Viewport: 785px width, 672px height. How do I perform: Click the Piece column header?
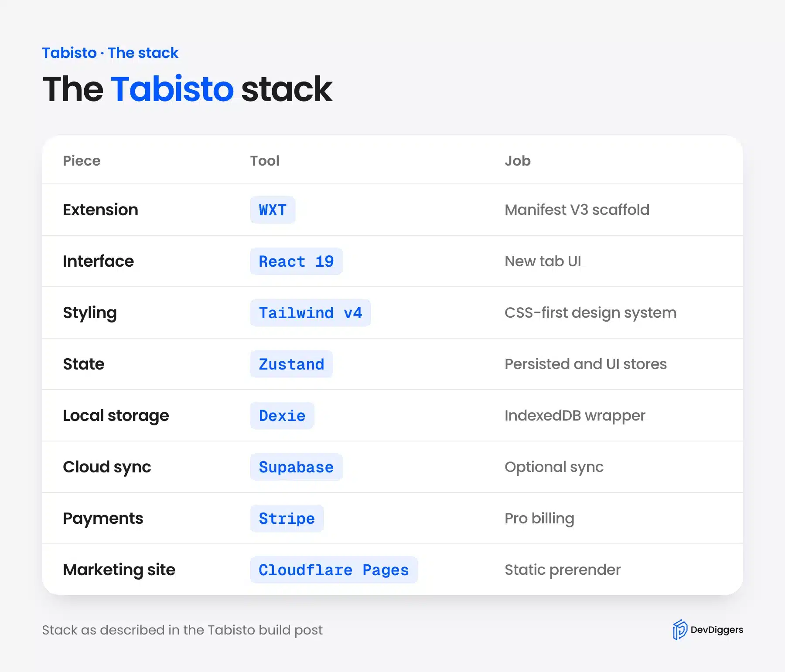click(82, 161)
